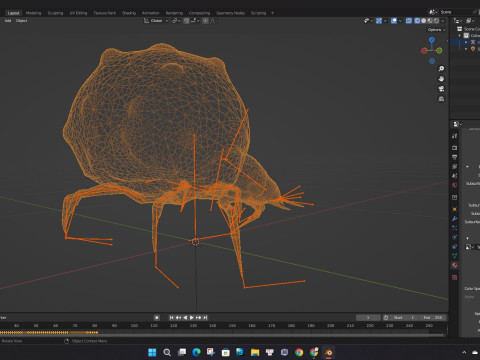Open the View Layer properties tab
This screenshot has height=360, width=480.
[455, 166]
